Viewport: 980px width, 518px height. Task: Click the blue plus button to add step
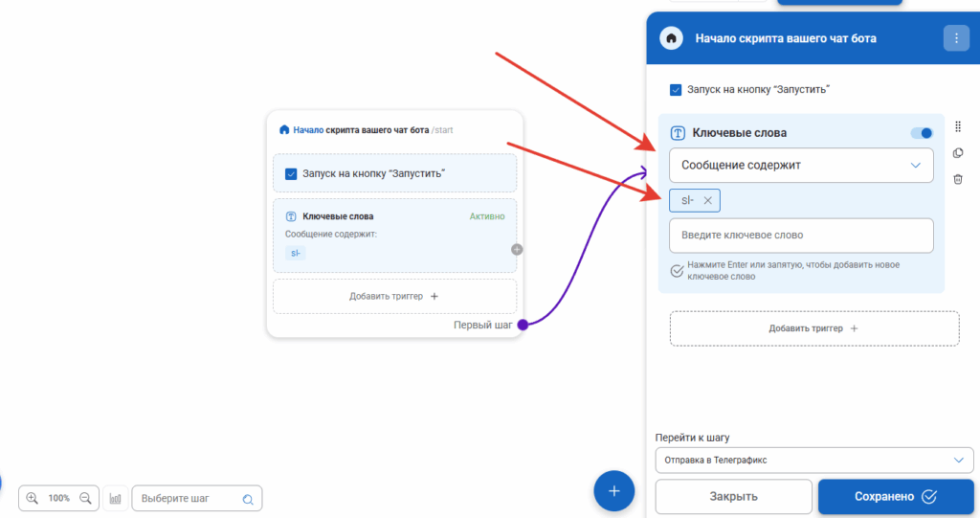(614, 491)
